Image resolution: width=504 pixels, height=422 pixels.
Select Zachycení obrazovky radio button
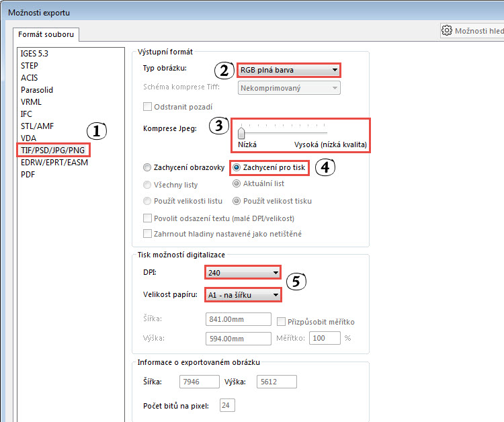coord(147,167)
